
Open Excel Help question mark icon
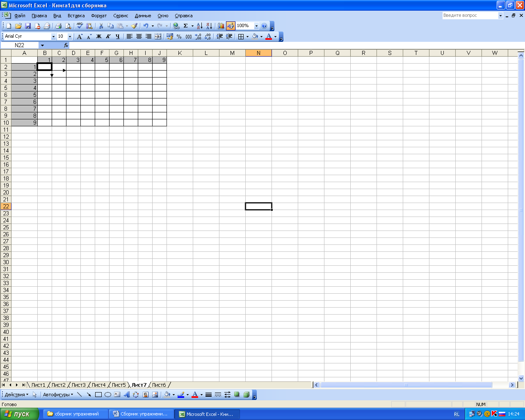pos(264,26)
